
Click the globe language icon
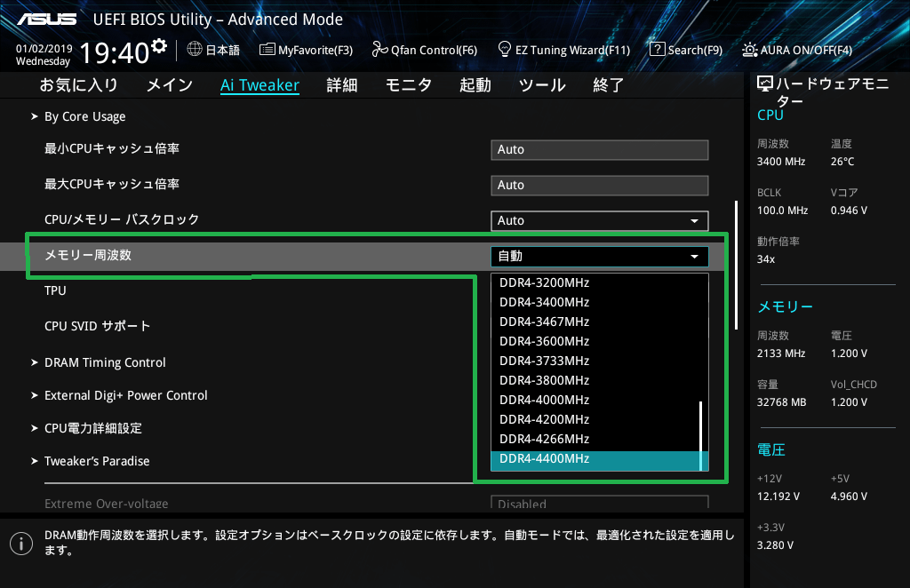click(x=195, y=49)
